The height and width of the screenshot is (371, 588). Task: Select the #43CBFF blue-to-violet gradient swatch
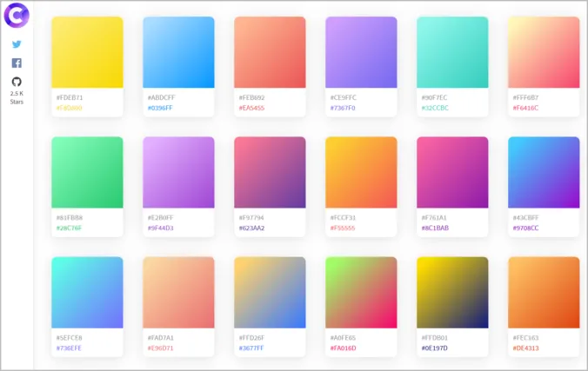[x=544, y=172]
